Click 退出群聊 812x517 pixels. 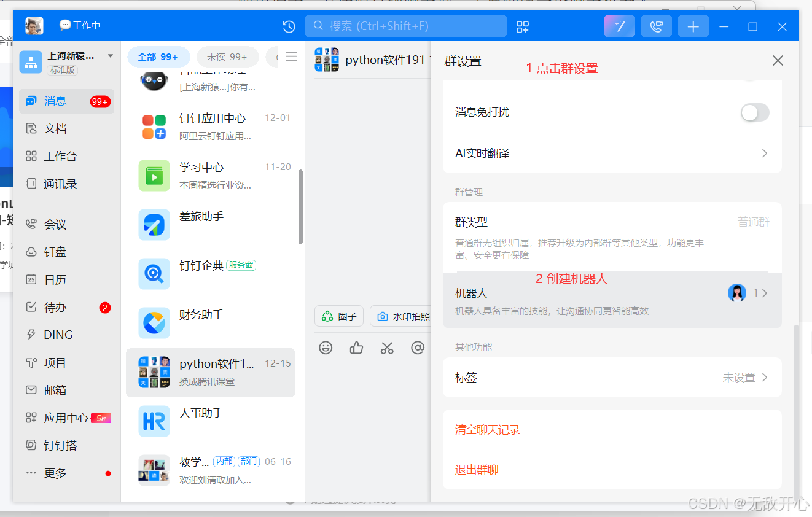coord(477,470)
